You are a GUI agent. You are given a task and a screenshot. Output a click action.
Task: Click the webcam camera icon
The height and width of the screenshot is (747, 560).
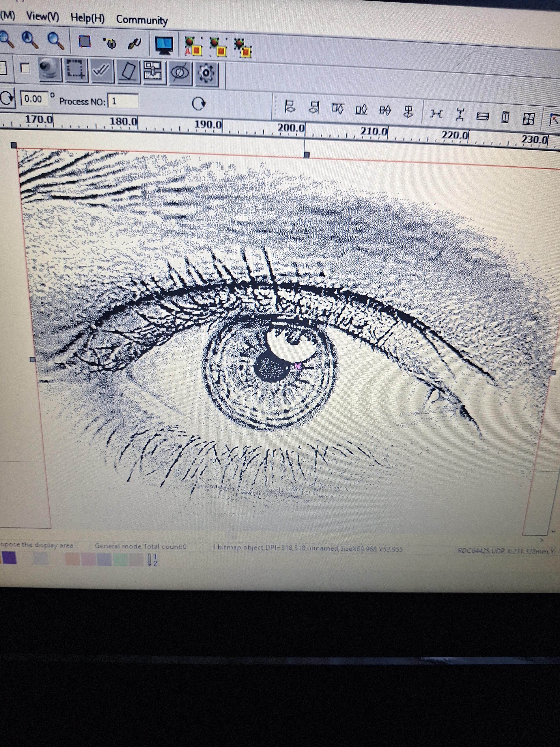click(x=50, y=69)
